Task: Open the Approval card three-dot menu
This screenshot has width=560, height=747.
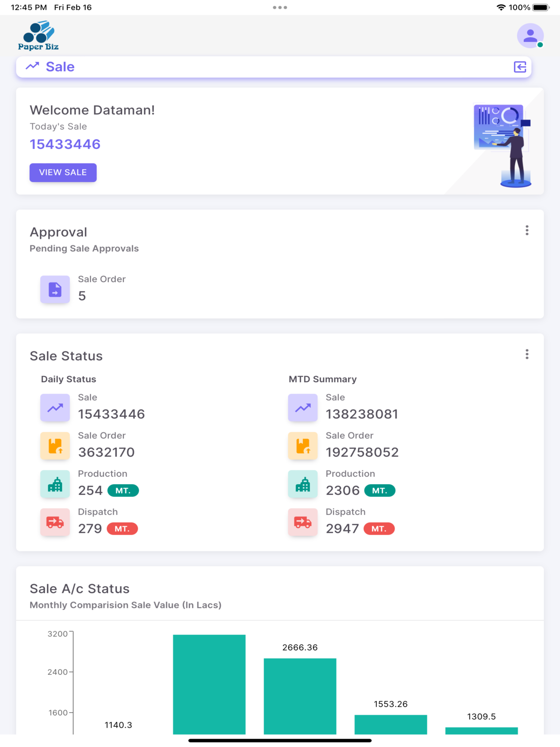Action: point(527,230)
